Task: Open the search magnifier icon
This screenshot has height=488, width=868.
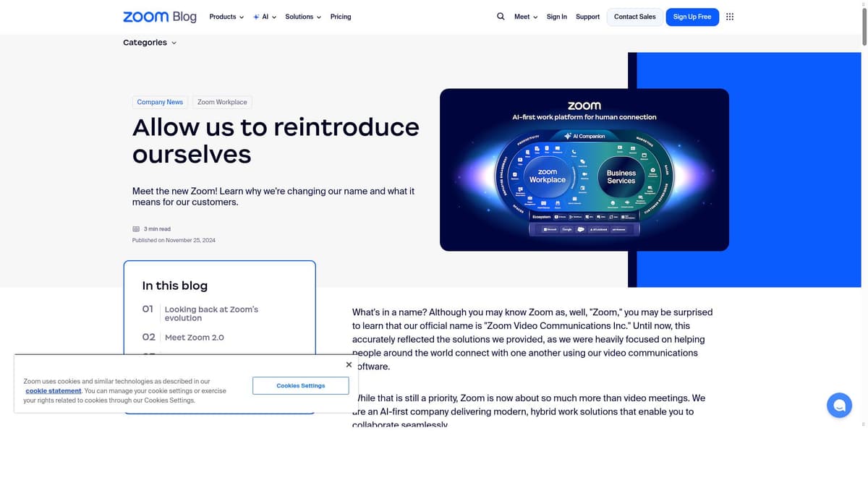Action: 501,16
